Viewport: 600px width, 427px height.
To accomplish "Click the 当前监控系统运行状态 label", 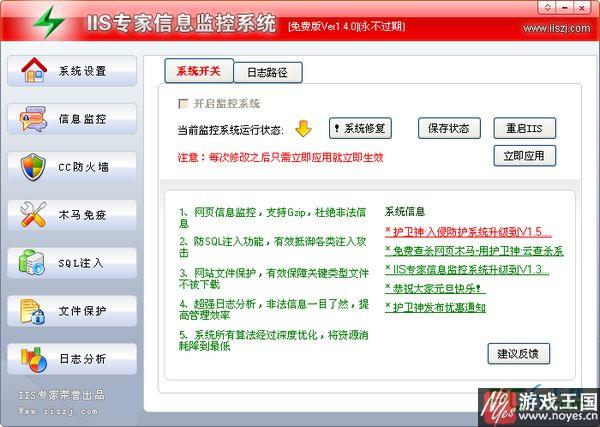I will click(x=231, y=130).
